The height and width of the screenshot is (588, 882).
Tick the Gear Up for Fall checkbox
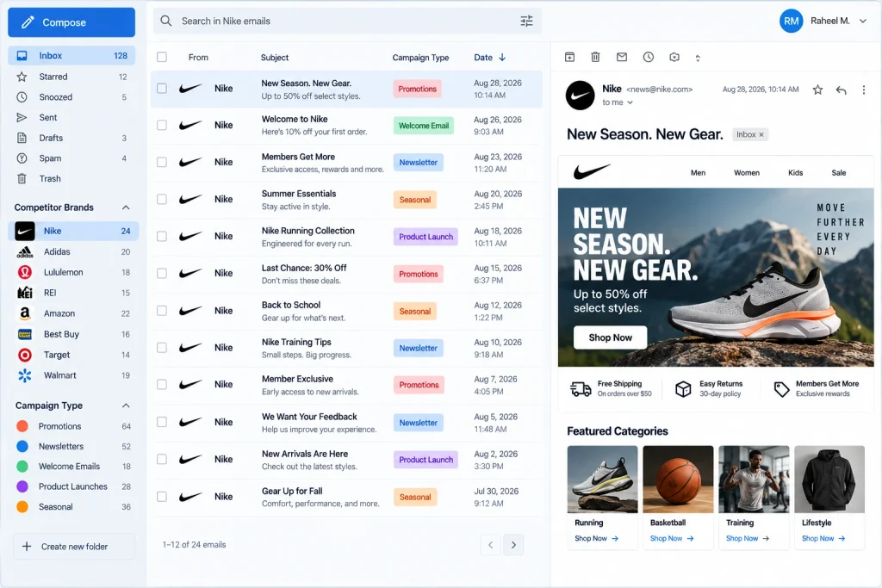(162, 497)
